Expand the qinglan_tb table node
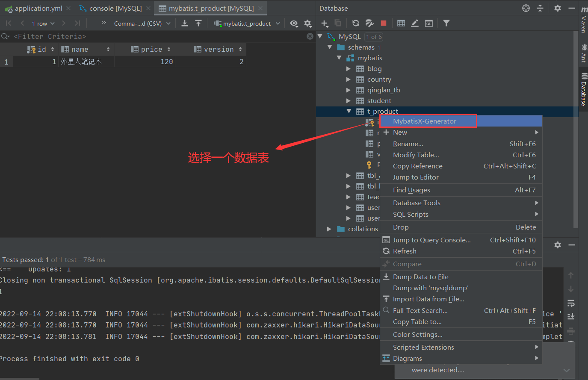The width and height of the screenshot is (588, 380). 349,90
